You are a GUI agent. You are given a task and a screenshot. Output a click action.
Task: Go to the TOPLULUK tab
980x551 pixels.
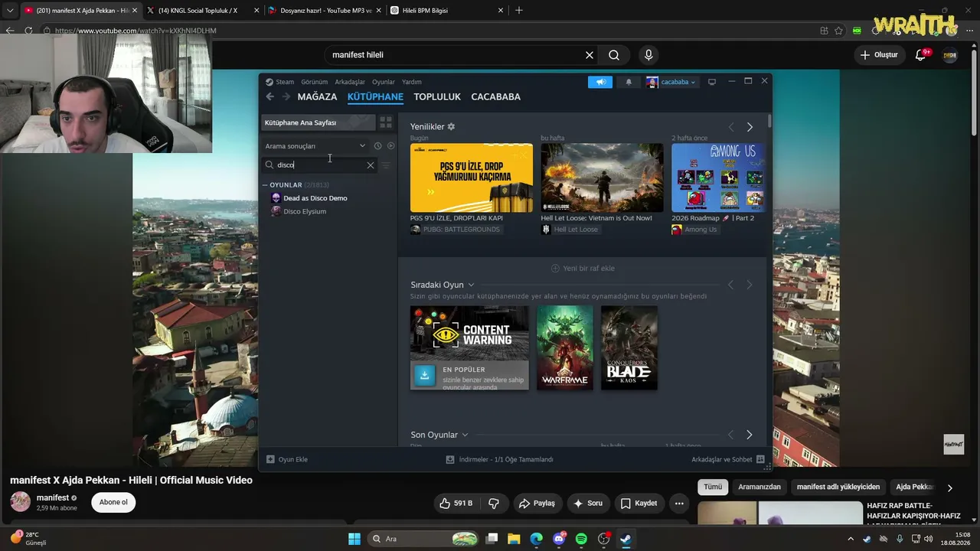[437, 97]
